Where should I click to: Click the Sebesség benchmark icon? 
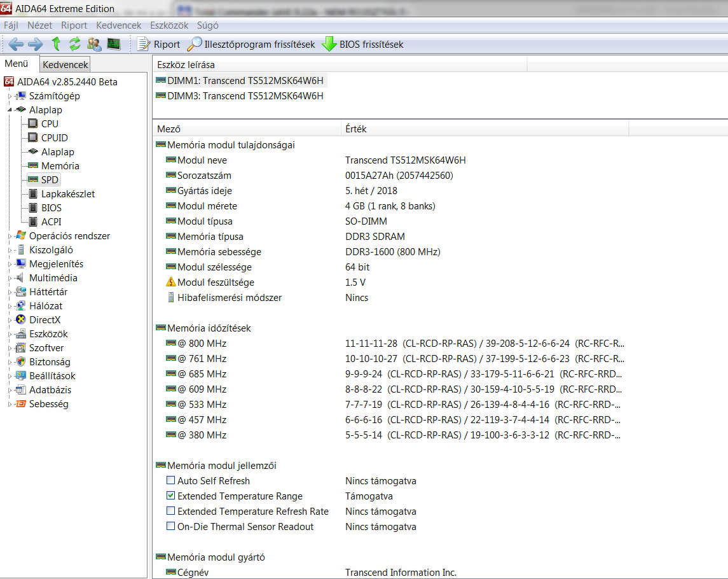pos(20,404)
